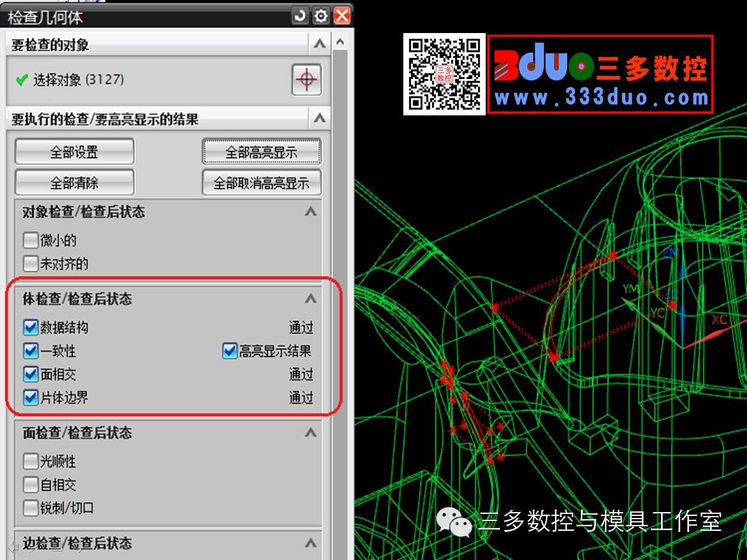Uncheck the 数据结构 checkbox

tap(30, 327)
